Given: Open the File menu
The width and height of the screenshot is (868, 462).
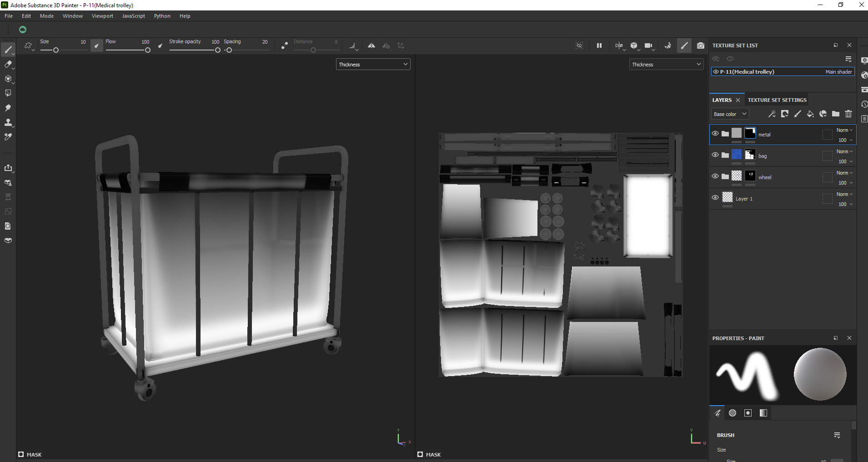Looking at the screenshot, I should [9, 16].
